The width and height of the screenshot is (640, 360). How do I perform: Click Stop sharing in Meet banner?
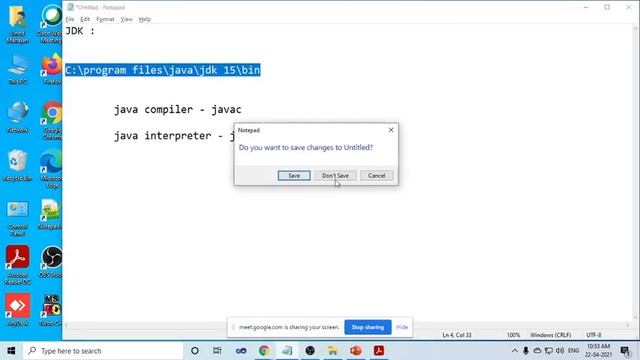click(368, 327)
